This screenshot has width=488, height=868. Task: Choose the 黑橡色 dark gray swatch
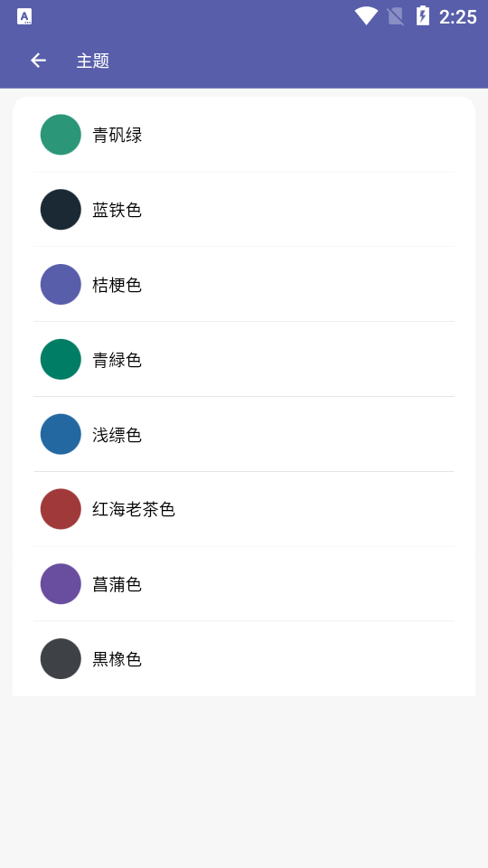point(61,659)
